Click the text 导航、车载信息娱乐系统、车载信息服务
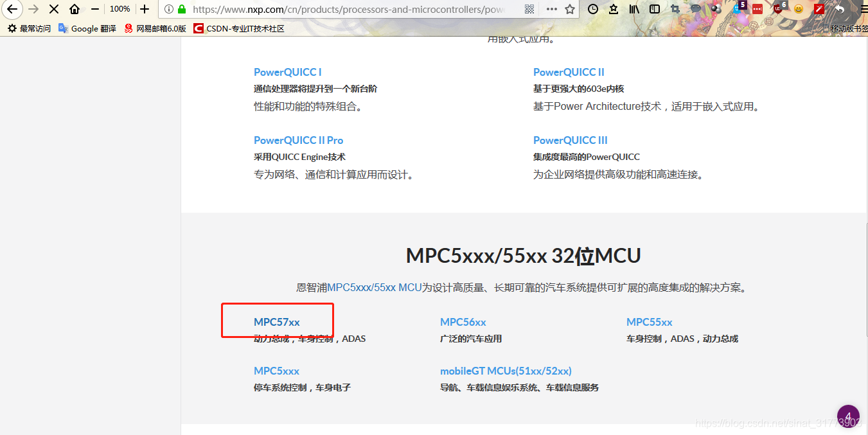This screenshot has height=435, width=868. point(519,387)
